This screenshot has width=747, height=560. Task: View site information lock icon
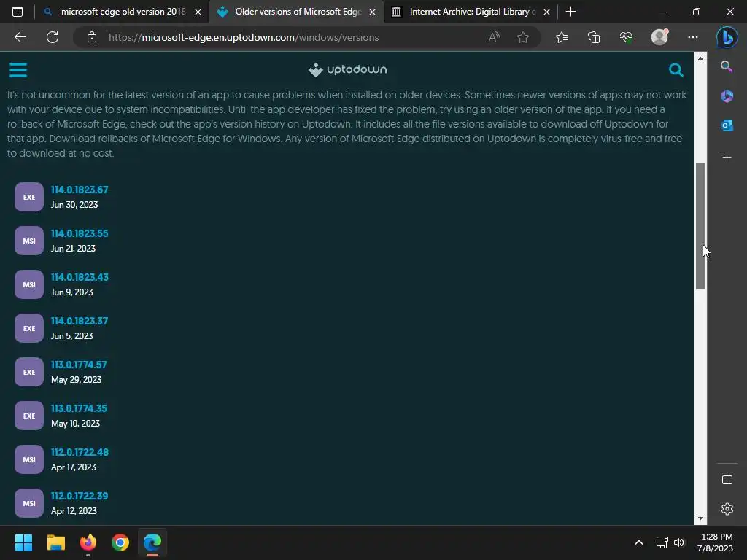point(91,37)
